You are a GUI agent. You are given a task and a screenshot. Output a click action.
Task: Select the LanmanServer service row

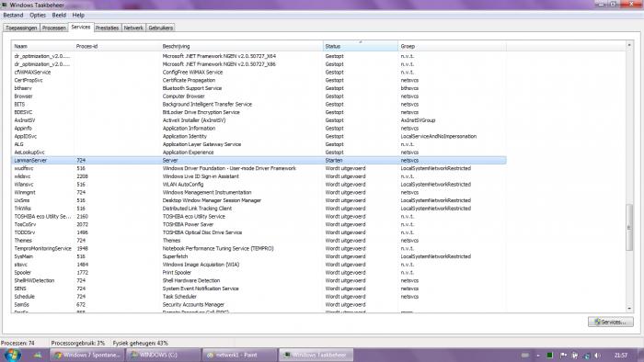259,160
